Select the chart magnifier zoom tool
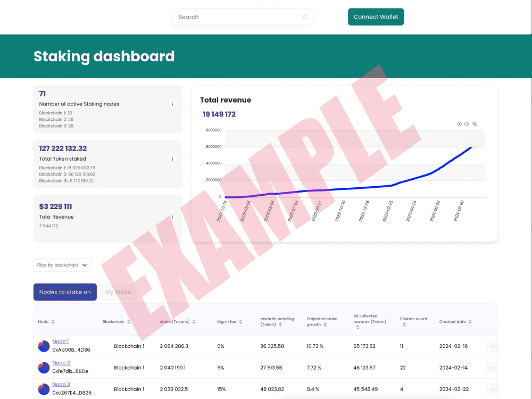 click(x=475, y=124)
